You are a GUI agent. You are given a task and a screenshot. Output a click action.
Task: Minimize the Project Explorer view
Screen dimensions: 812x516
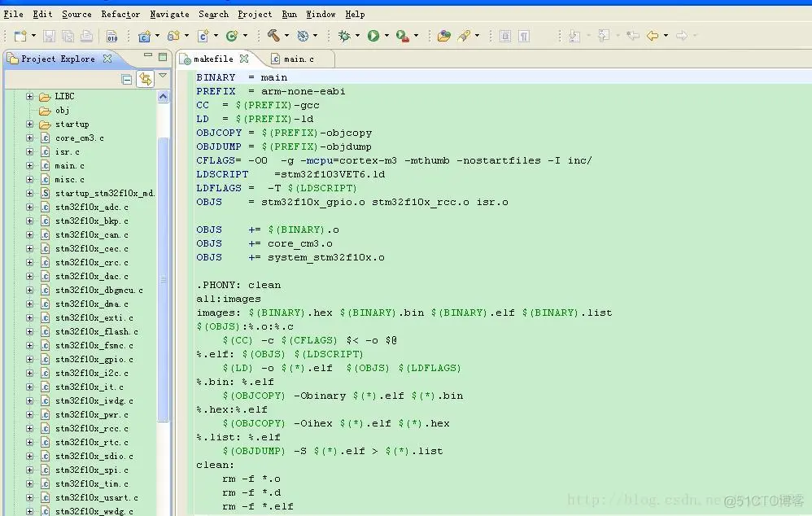[148, 55]
